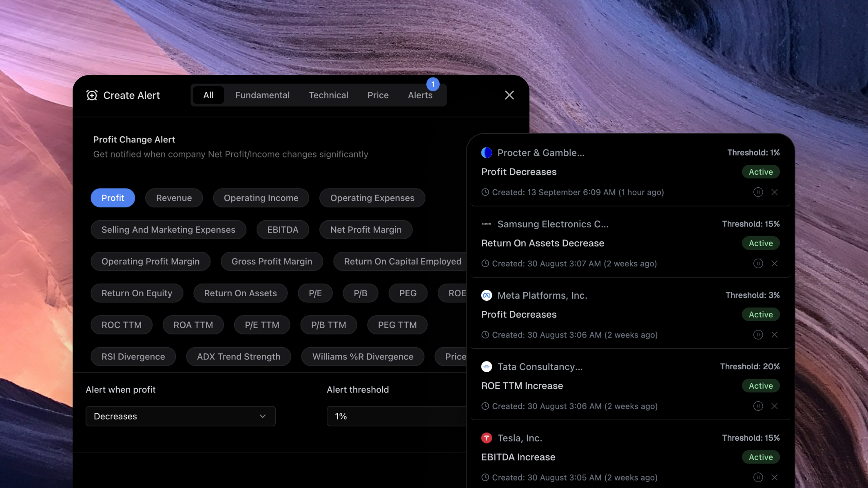The width and height of the screenshot is (868, 488).
Task: Select the P/E chip
Action: tap(315, 293)
